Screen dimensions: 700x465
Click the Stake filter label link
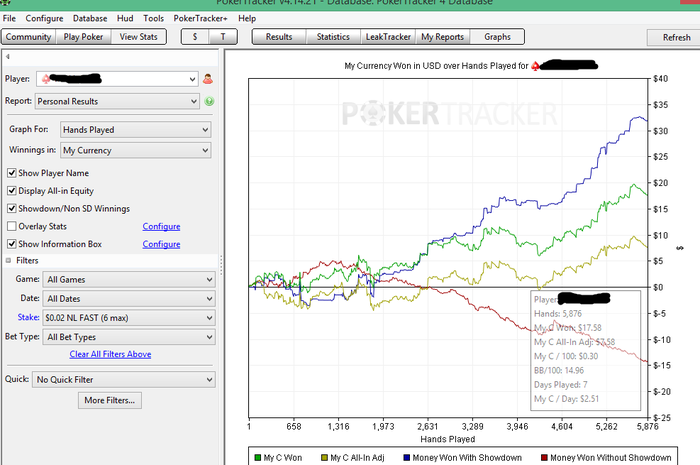28,317
